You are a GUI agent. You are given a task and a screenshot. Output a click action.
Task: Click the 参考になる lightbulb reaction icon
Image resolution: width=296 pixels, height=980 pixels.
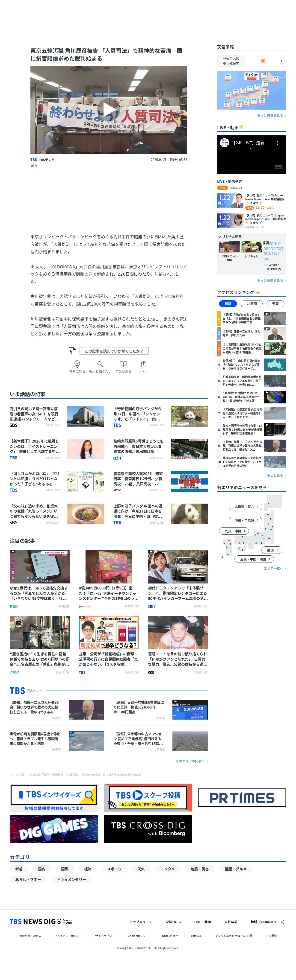tap(77, 364)
